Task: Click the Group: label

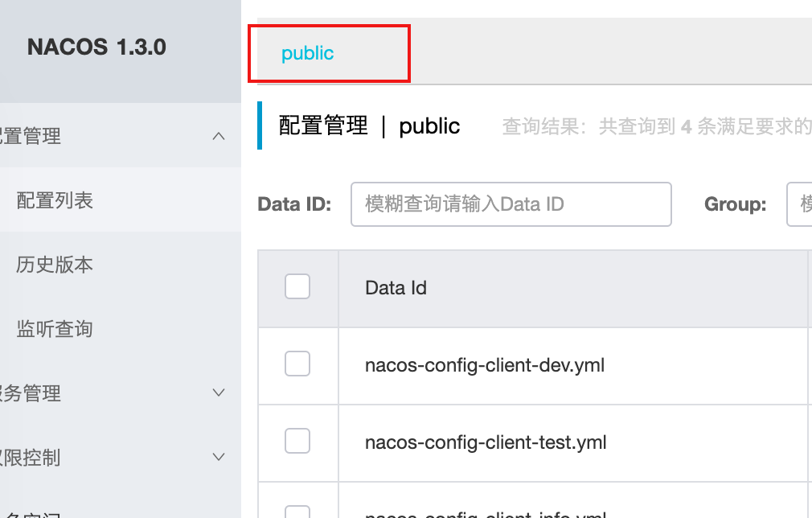Action: 736,204
